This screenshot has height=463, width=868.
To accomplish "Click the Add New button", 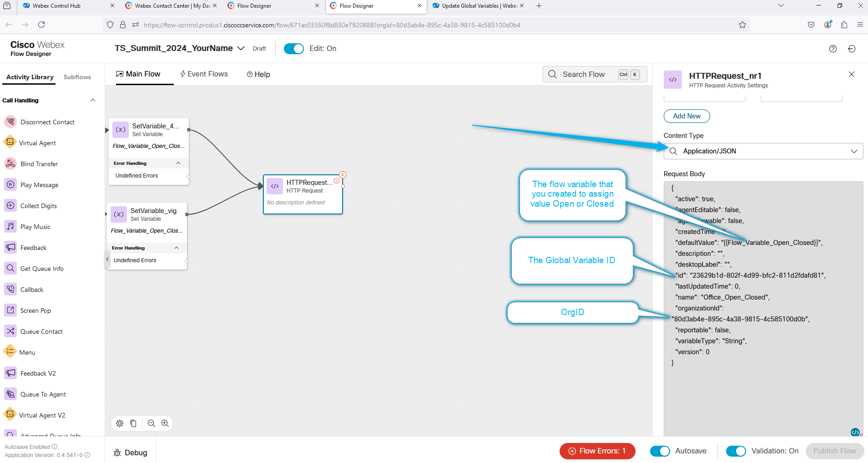I will (x=687, y=116).
